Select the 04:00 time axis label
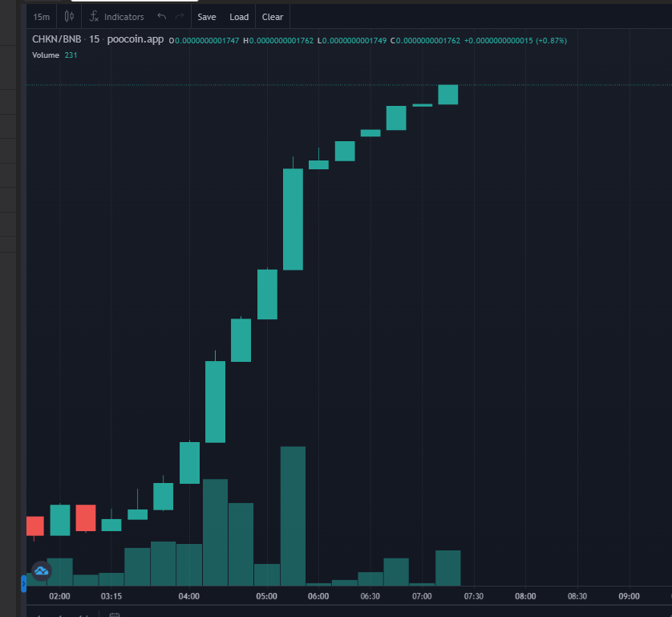Image resolution: width=672 pixels, height=617 pixels. point(189,596)
